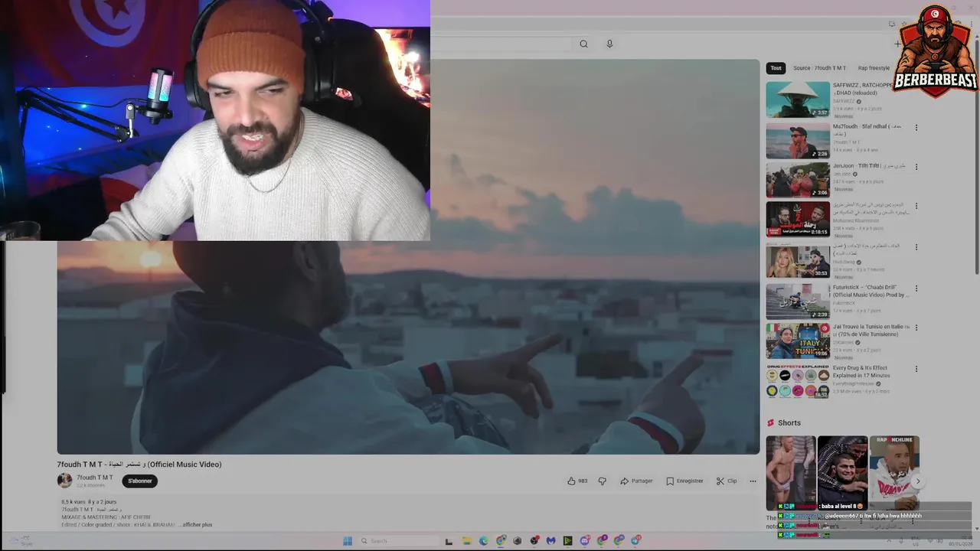Open options menu for Every Drug video
The image size is (980, 551).
pos(916,369)
